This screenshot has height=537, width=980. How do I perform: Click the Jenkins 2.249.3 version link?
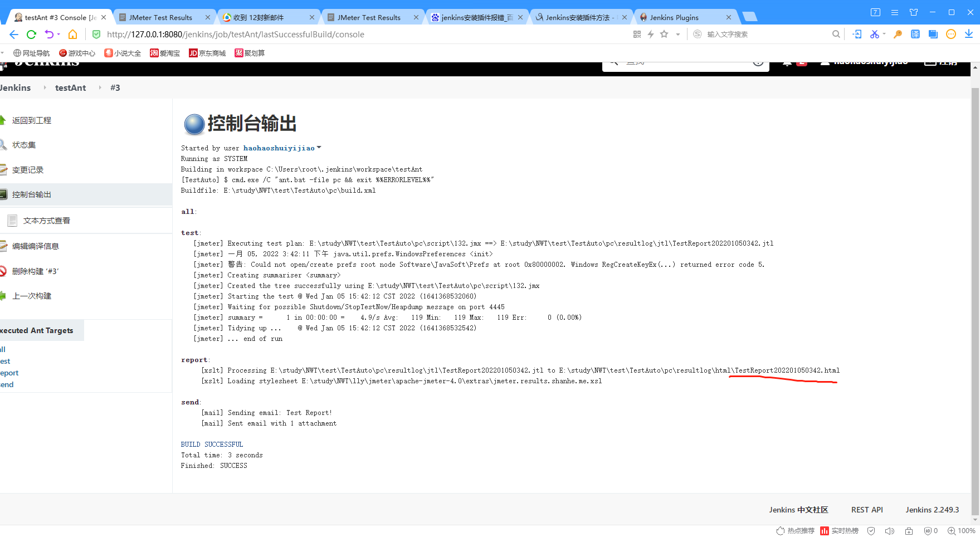(932, 510)
